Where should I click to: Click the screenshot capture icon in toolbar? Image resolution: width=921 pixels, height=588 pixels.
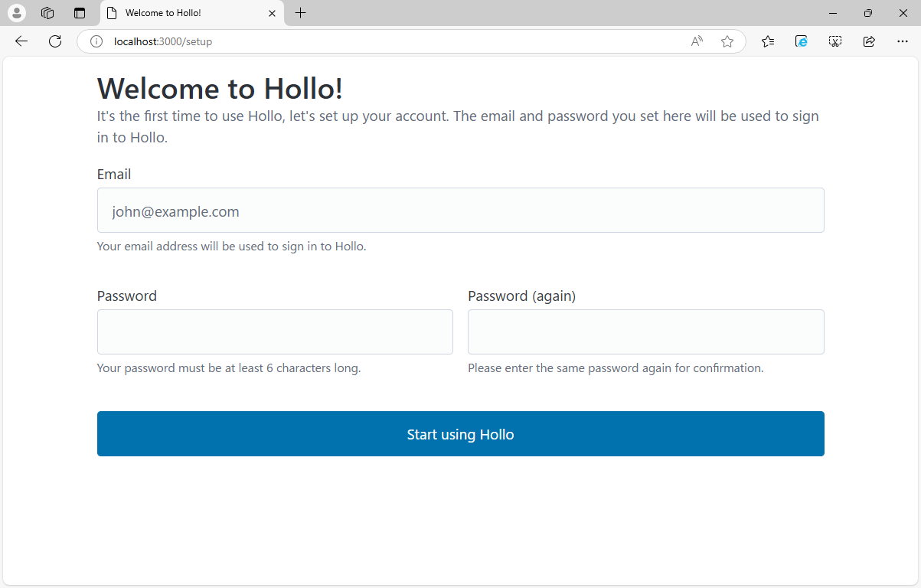(x=835, y=41)
